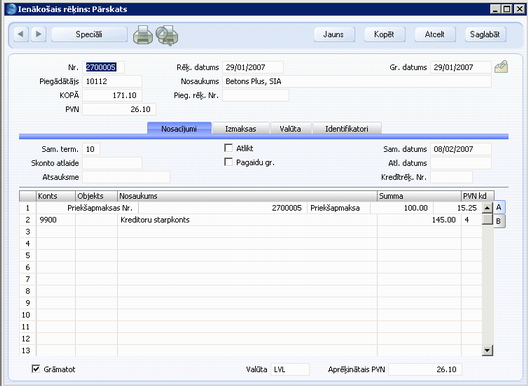Viewport: 528px width, 386px height.
Task: Go to next record arrow
Action: point(38,34)
